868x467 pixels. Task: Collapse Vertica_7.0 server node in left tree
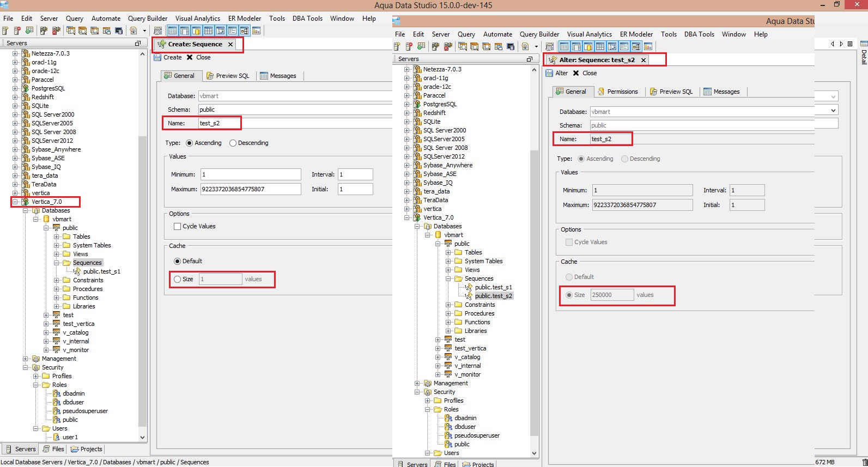pos(15,202)
